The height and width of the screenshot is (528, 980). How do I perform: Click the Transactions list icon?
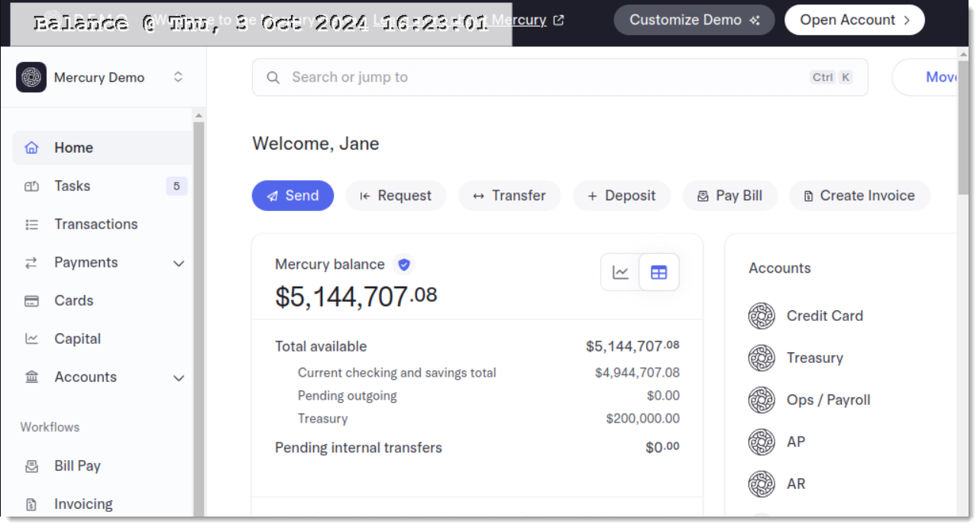click(x=31, y=224)
